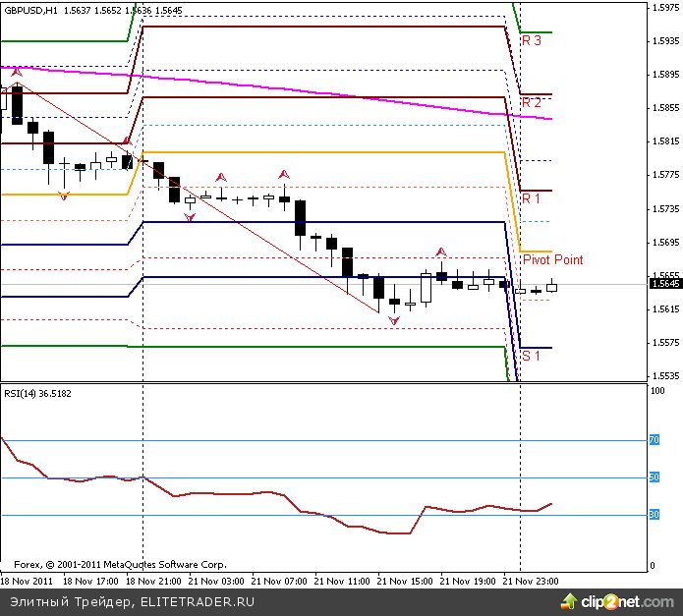Image resolution: width=683 pixels, height=616 pixels.
Task: Click the R 3 resistance label
Action: point(532,41)
